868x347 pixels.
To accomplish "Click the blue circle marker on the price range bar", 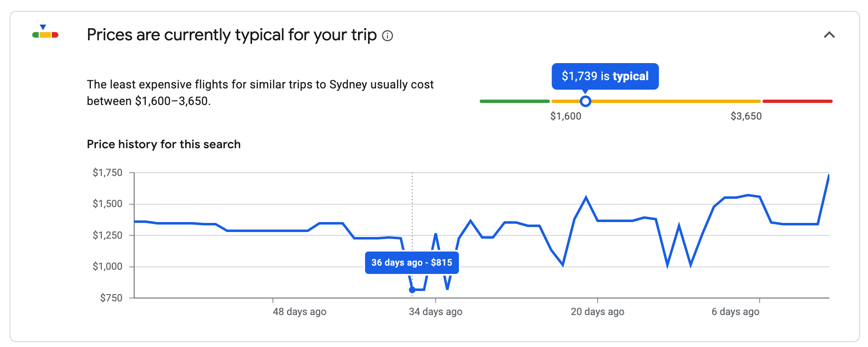I will [585, 101].
